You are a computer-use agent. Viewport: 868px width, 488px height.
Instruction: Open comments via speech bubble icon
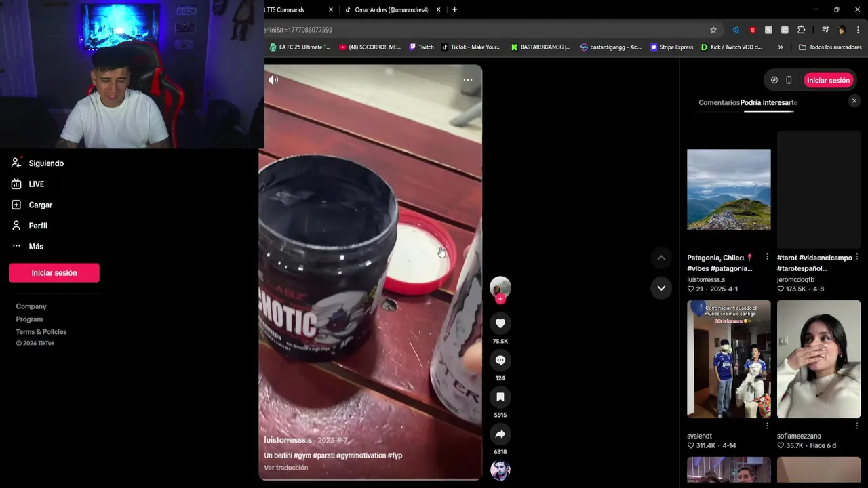point(500,360)
